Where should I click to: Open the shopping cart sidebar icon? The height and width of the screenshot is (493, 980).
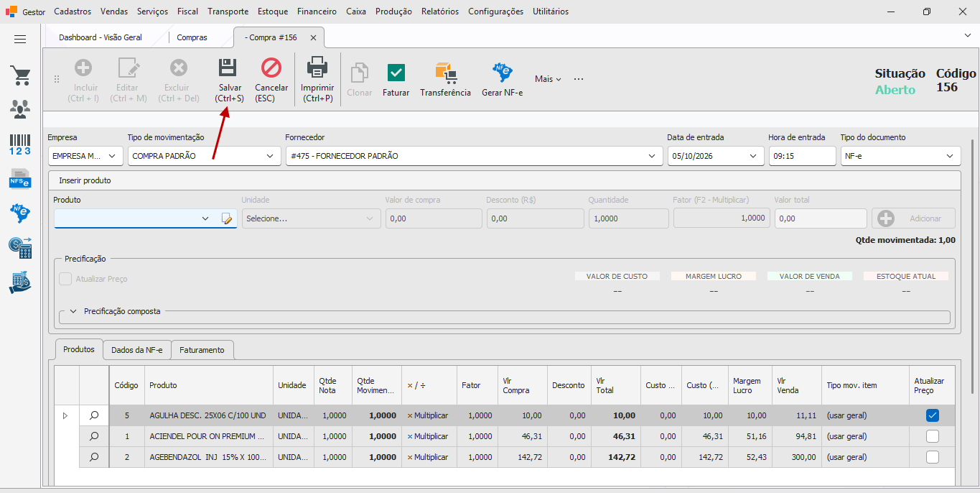[x=20, y=75]
